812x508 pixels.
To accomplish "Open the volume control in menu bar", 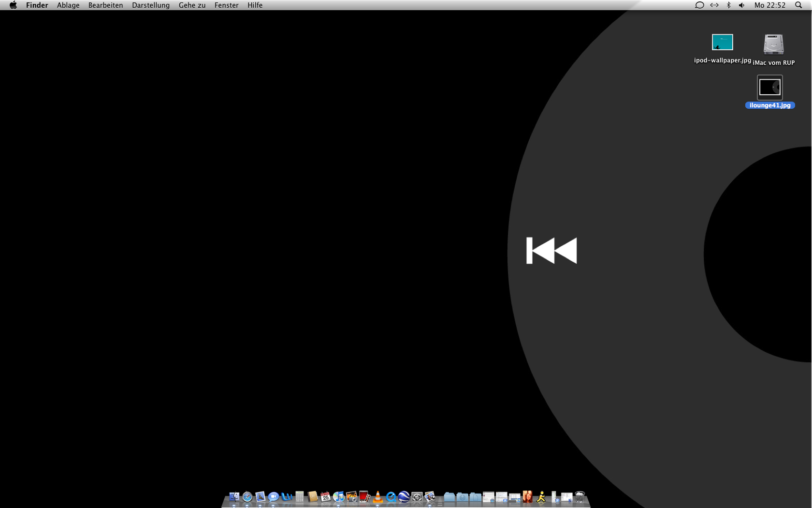I will coord(741,5).
